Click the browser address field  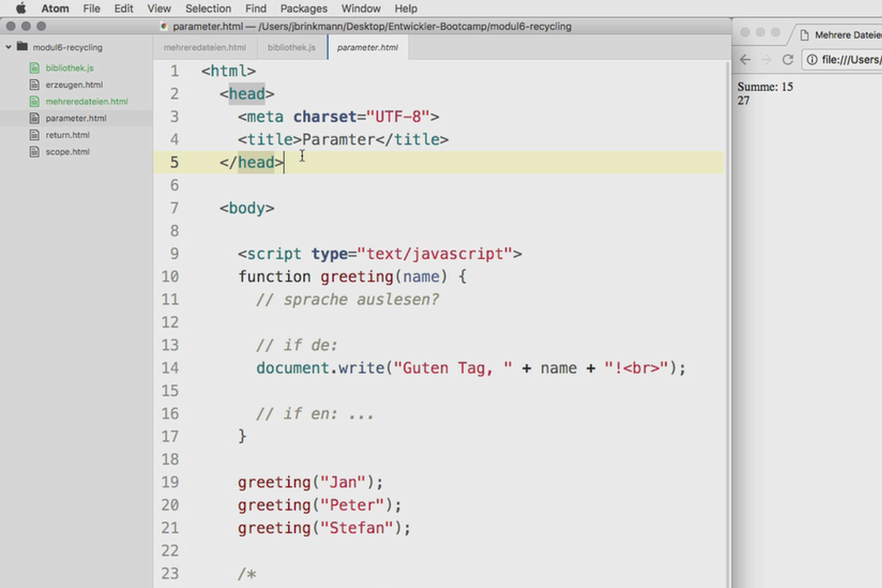(842, 60)
